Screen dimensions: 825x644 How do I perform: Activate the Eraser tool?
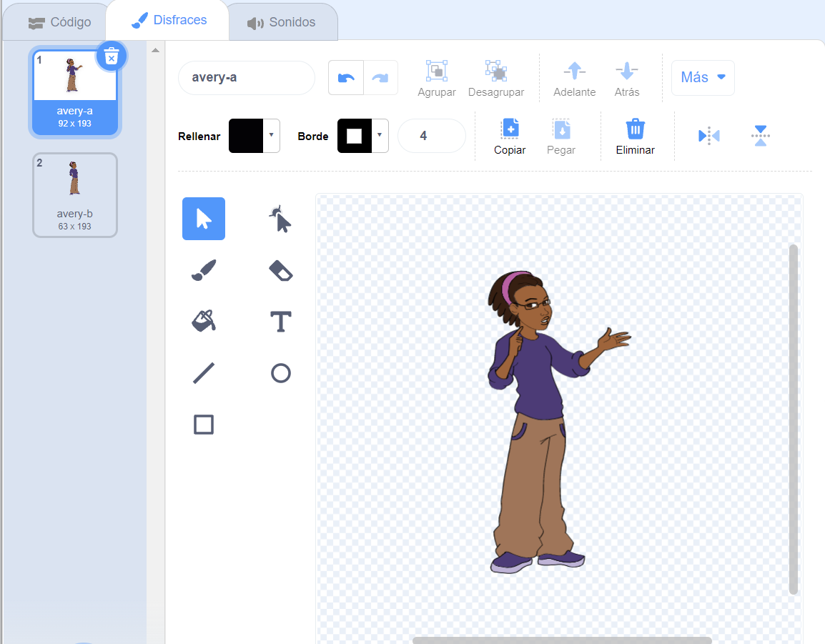pos(280,270)
